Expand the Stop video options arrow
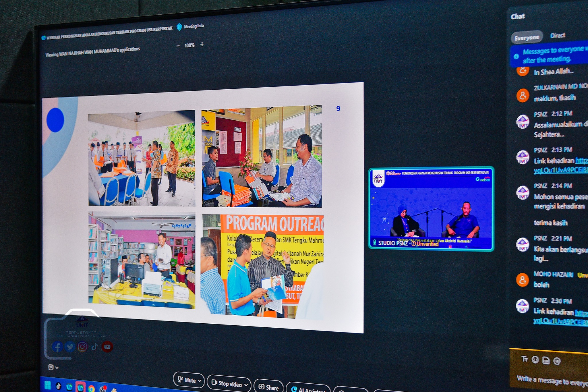Viewport: 588px width, 392px height. (246, 385)
